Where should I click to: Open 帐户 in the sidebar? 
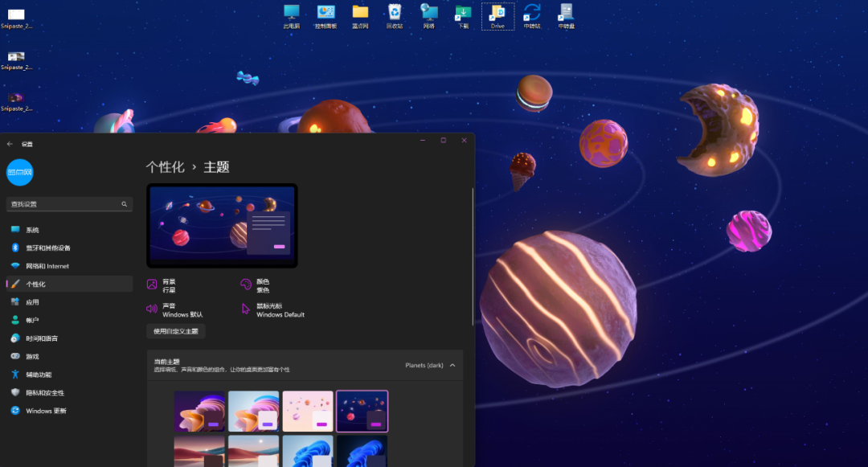point(69,321)
